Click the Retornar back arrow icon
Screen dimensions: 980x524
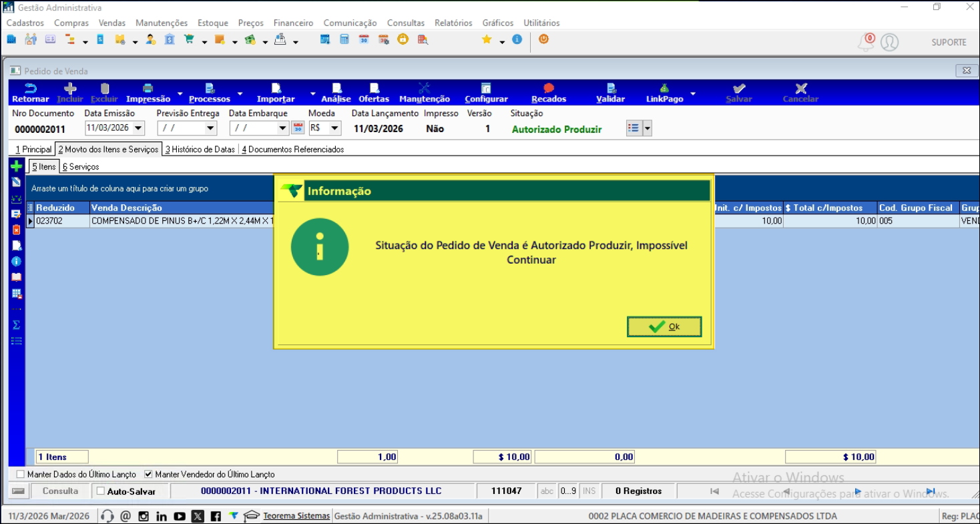30,89
